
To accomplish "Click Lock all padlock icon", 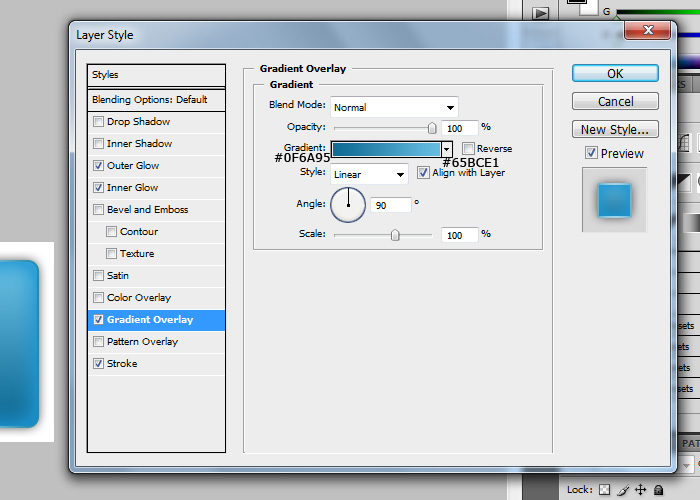I will tap(658, 490).
